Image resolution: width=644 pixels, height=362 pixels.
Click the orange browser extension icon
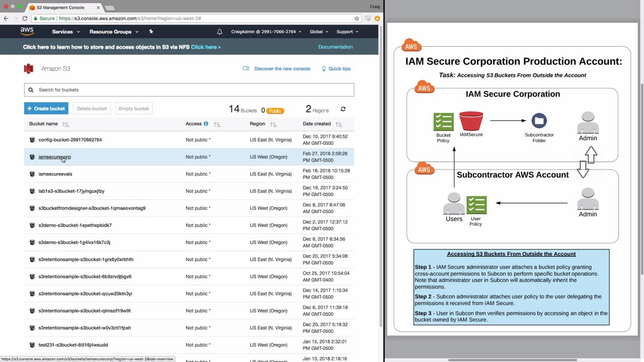[x=377, y=19]
